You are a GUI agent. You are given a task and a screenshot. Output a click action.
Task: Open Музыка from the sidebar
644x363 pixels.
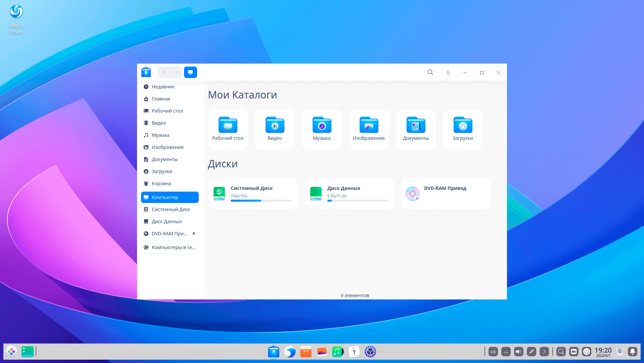170,135
